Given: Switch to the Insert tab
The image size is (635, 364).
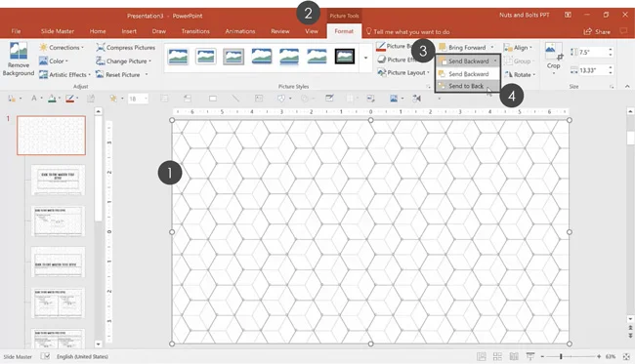Looking at the screenshot, I should (129, 31).
